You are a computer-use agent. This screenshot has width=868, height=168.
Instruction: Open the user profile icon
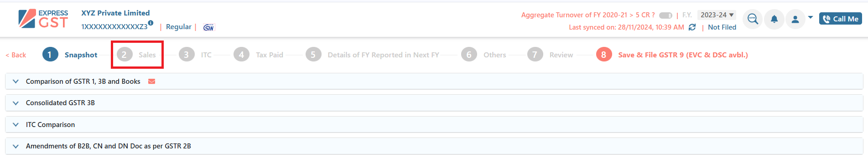coord(795,19)
